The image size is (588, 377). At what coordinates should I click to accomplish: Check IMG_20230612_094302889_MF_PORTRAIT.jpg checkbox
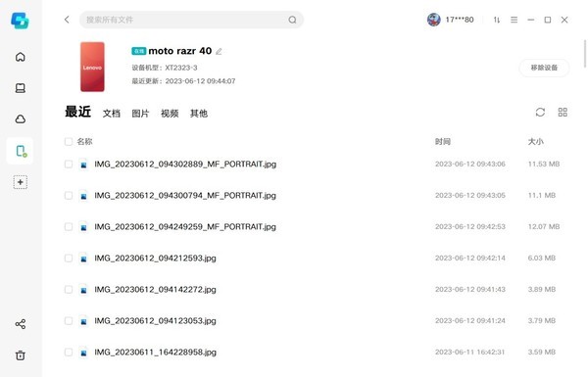69,165
